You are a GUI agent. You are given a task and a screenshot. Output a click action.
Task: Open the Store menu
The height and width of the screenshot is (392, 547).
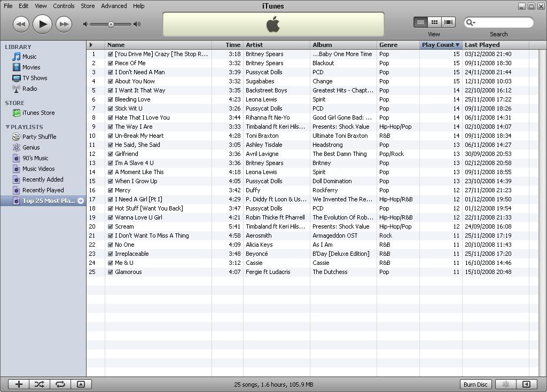[88, 6]
